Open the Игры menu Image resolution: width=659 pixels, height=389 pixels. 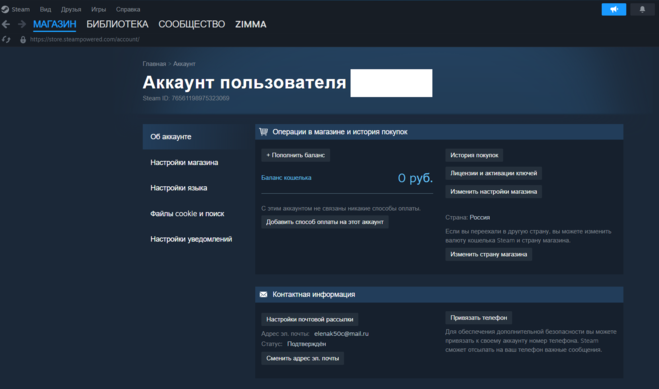98,9
